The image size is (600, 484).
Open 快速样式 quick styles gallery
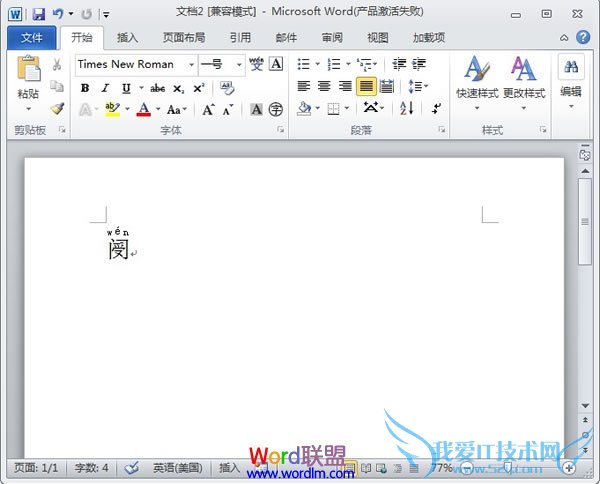[x=477, y=82]
